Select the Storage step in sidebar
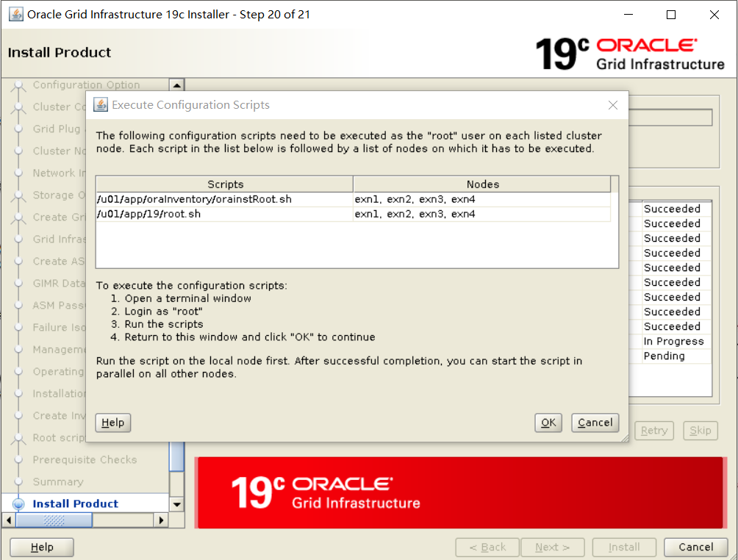Viewport: 738px width, 560px height. click(59, 195)
